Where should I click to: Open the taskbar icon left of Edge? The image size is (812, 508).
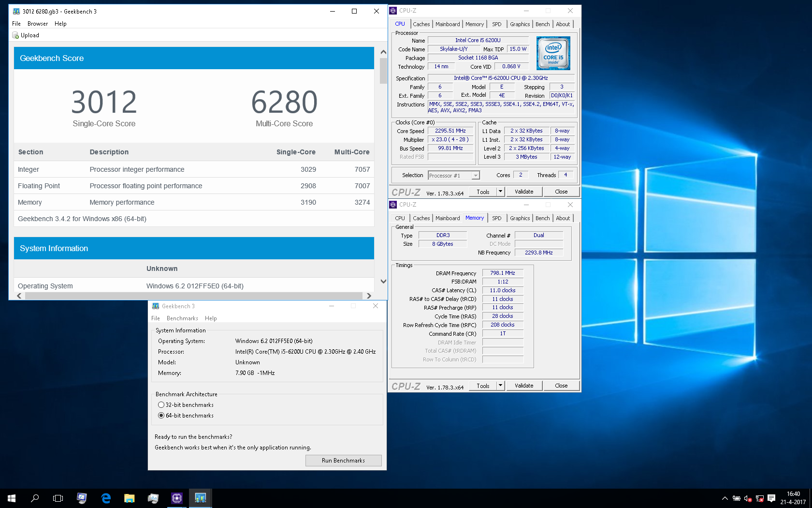click(82, 498)
